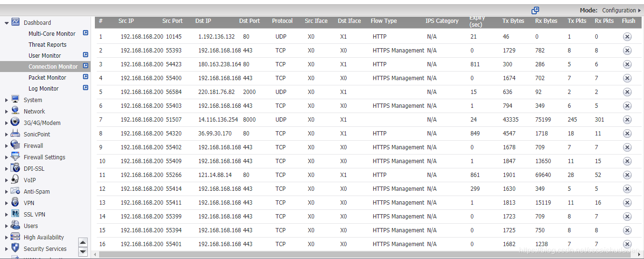
Task: Click the VoIP icon
Action: tap(15, 179)
